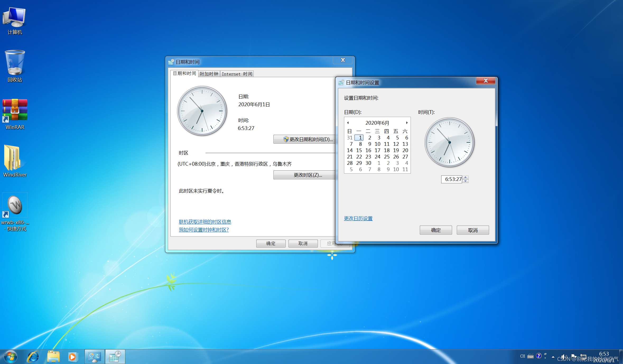Decrease time with the down spinner arrow
623x364 pixels.
[x=466, y=181]
